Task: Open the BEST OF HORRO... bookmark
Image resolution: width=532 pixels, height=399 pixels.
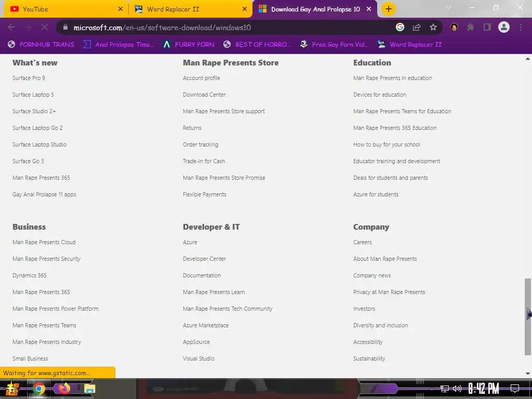Action: click(x=258, y=45)
